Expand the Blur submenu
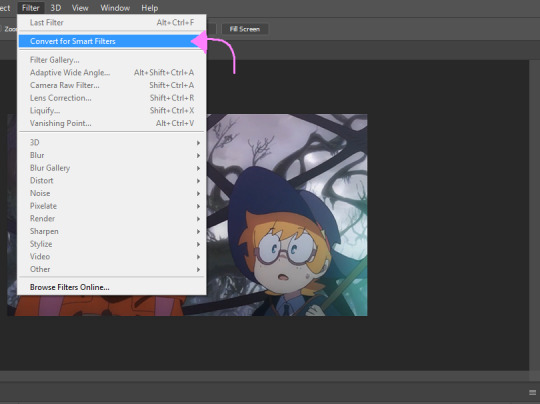The width and height of the screenshot is (540, 404). [112, 155]
